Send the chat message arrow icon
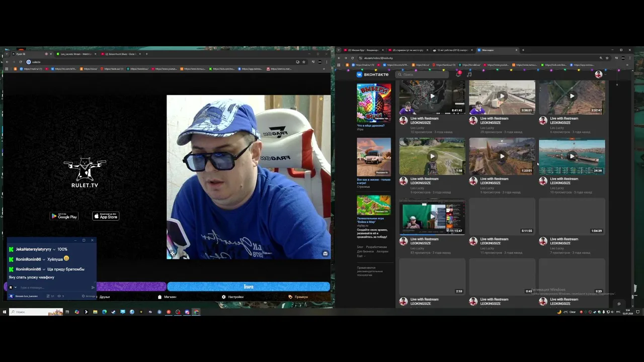The height and width of the screenshot is (362, 644). pos(93,288)
